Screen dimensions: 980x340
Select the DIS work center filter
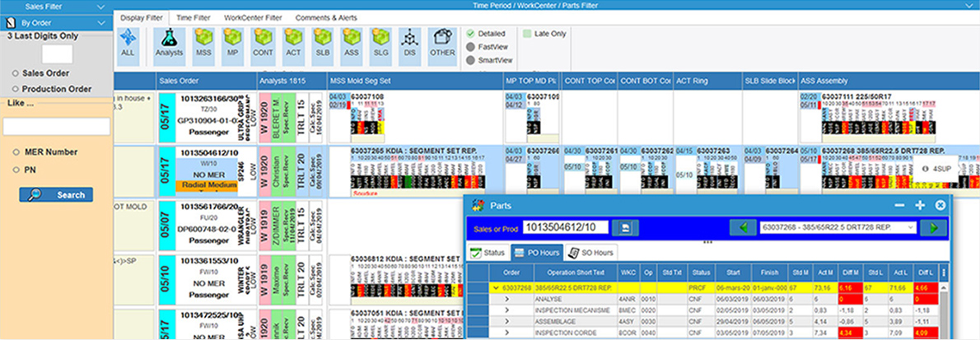click(410, 45)
